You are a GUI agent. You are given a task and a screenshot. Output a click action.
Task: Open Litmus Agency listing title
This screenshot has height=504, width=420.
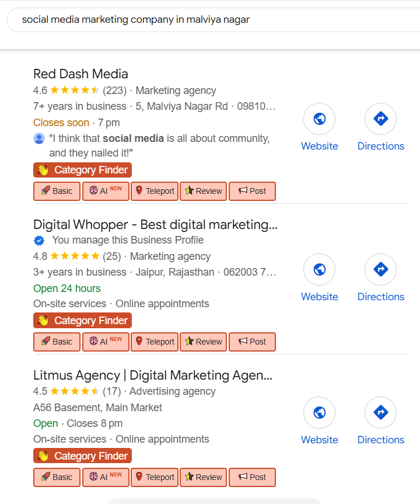[153, 376]
